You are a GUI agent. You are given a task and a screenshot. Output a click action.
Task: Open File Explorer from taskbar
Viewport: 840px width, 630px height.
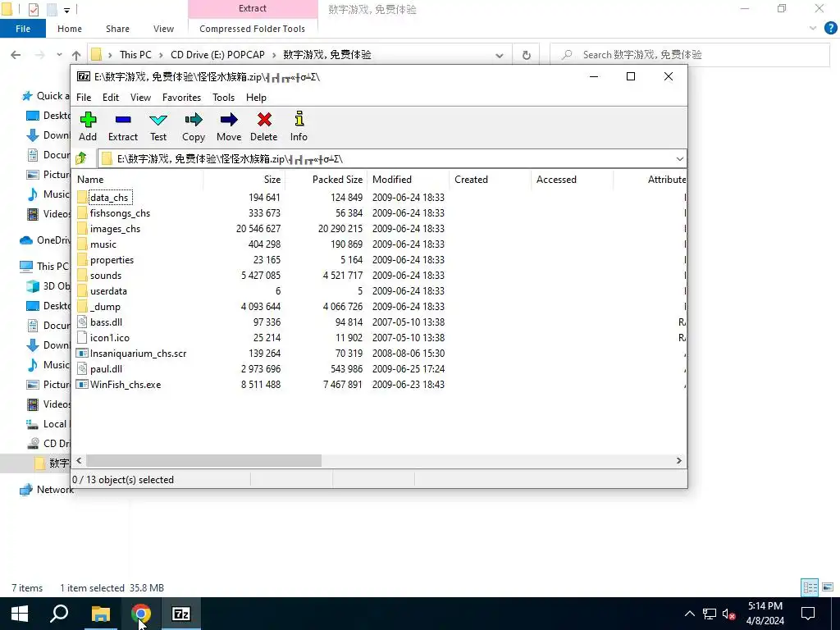101,614
